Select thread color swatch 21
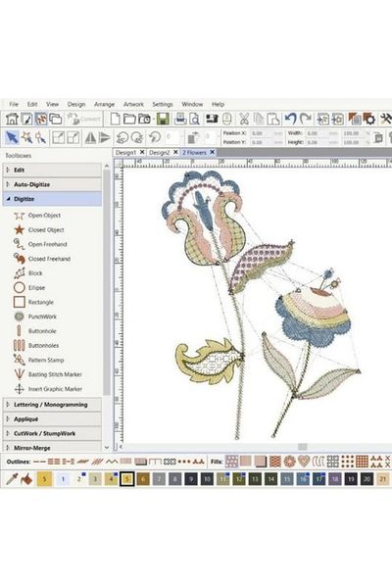The width and height of the screenshot is (392, 588). (x=383, y=479)
